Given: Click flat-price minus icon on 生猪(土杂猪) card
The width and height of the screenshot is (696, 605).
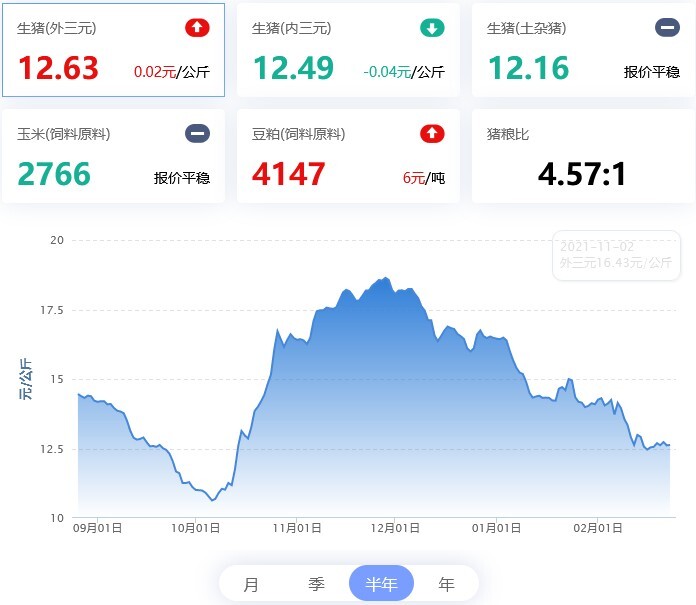Looking at the screenshot, I should coord(667,28).
